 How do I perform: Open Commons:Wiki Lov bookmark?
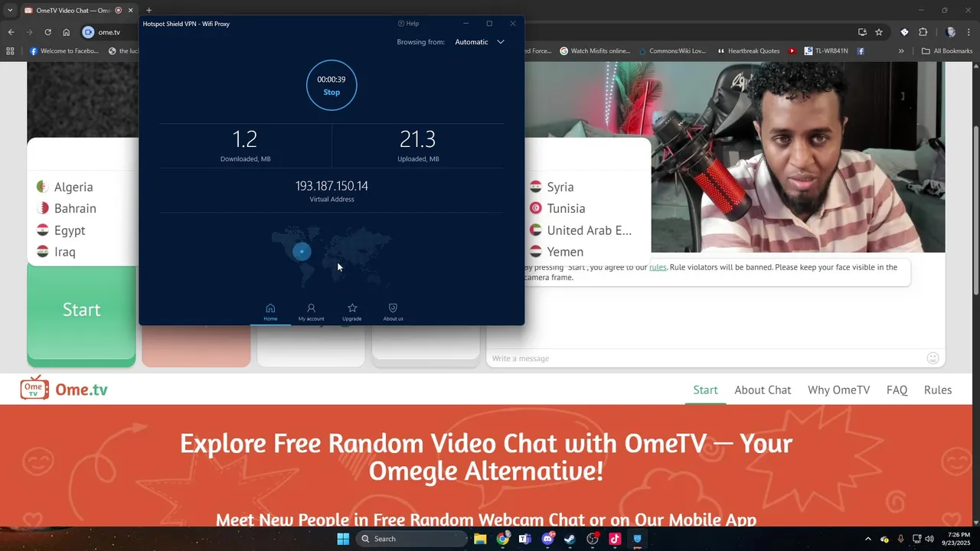[672, 51]
